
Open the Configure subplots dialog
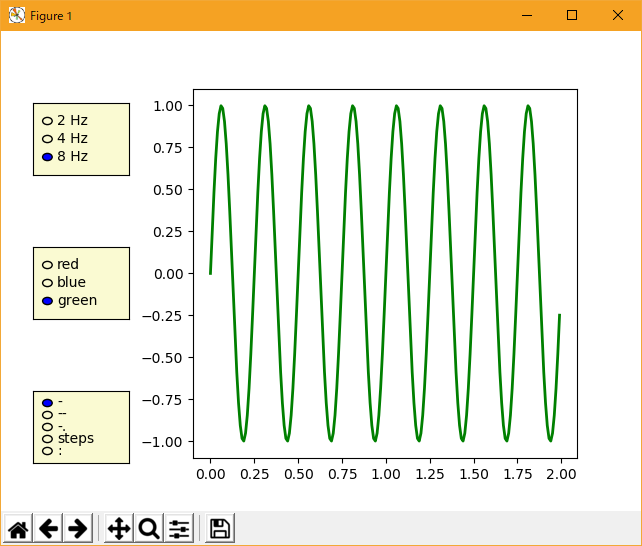(179, 529)
